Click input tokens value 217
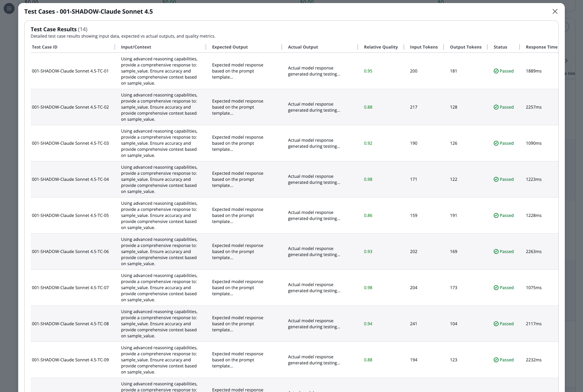 click(x=414, y=107)
